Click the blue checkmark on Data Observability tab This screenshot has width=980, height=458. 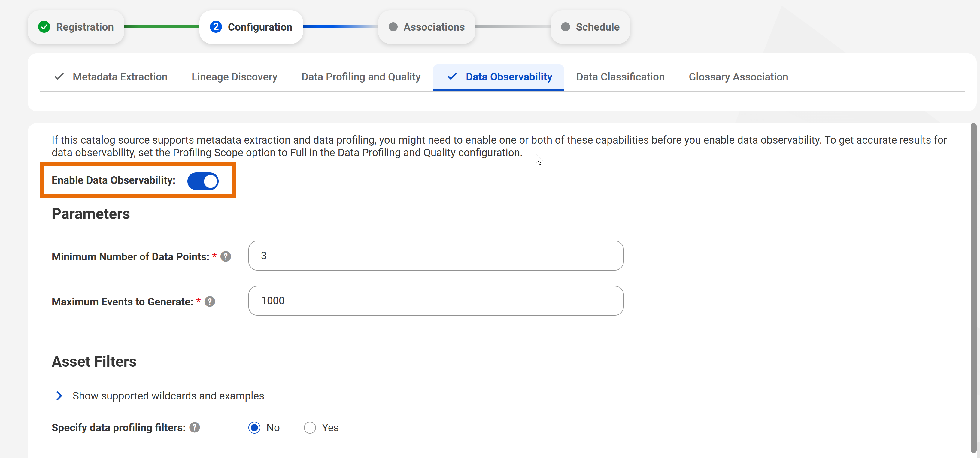452,77
